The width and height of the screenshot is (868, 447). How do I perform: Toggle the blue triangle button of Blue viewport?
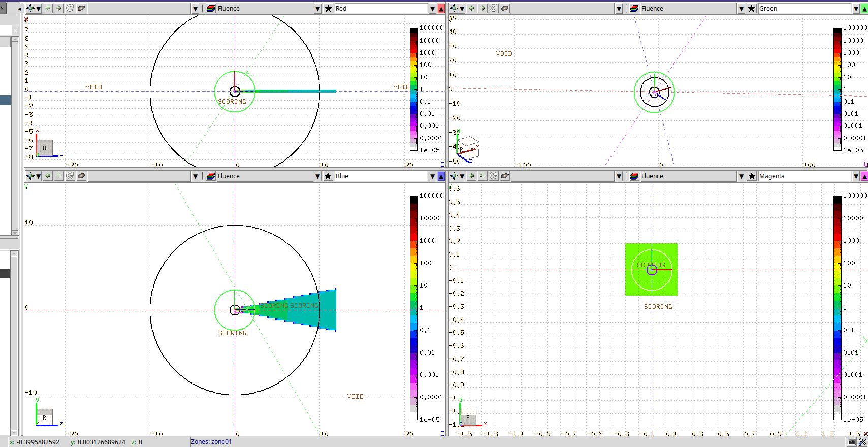[441, 176]
